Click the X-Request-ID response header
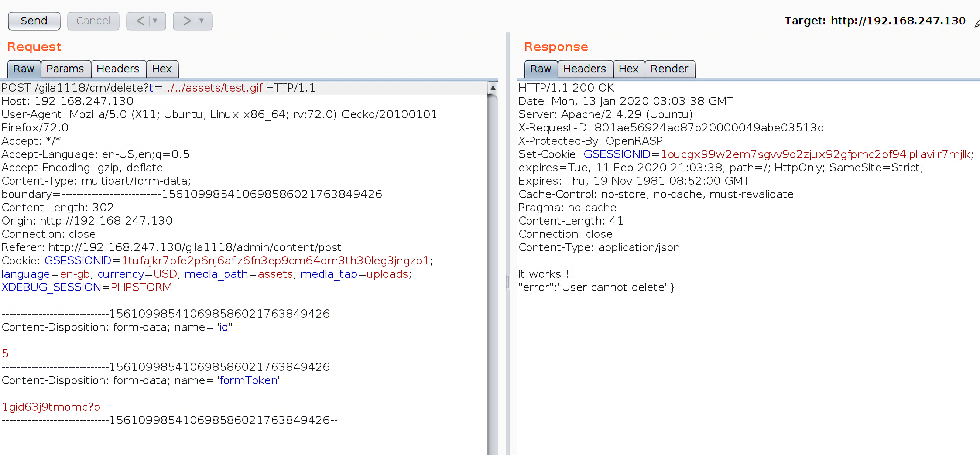The height and width of the screenshot is (455, 980). pyautogui.click(x=671, y=128)
